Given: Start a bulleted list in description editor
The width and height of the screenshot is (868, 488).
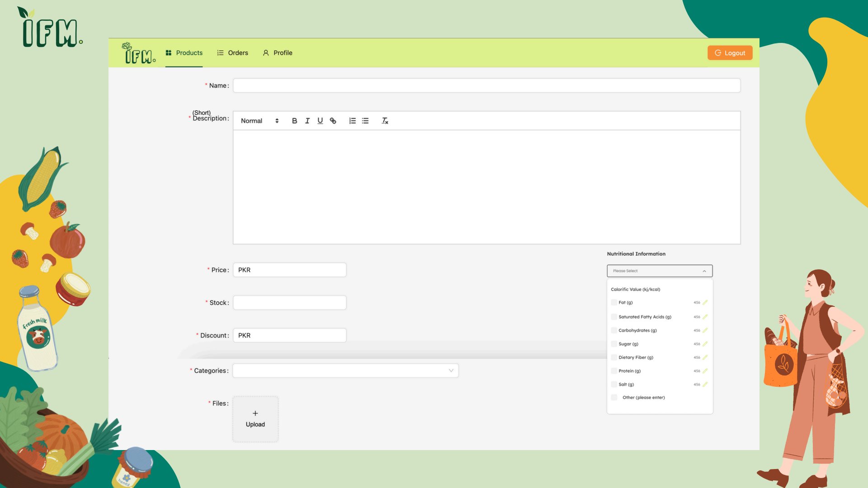Looking at the screenshot, I should click(365, 121).
